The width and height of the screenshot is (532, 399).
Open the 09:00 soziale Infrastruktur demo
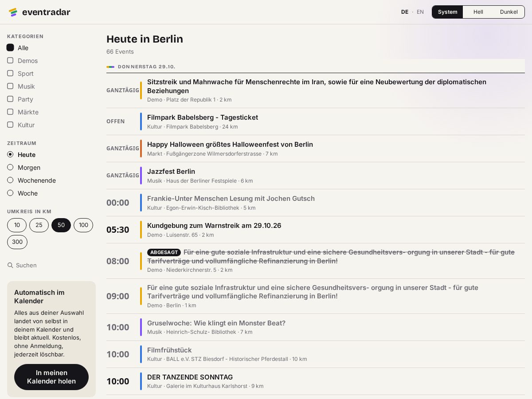tap(316, 296)
